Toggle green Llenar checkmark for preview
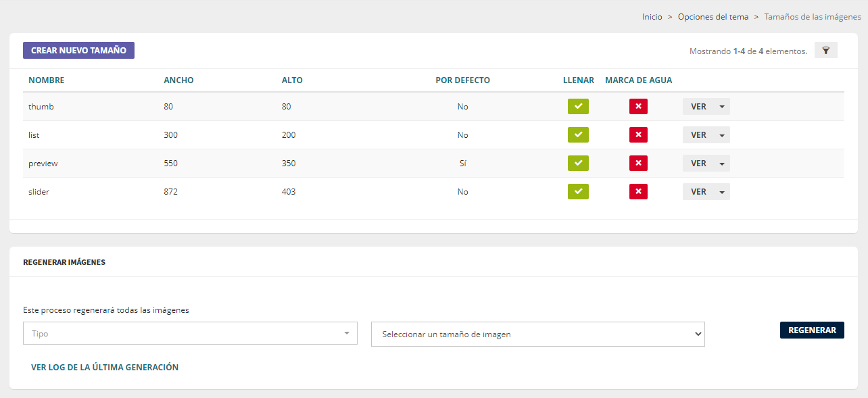This screenshot has width=868, height=398. [x=578, y=164]
